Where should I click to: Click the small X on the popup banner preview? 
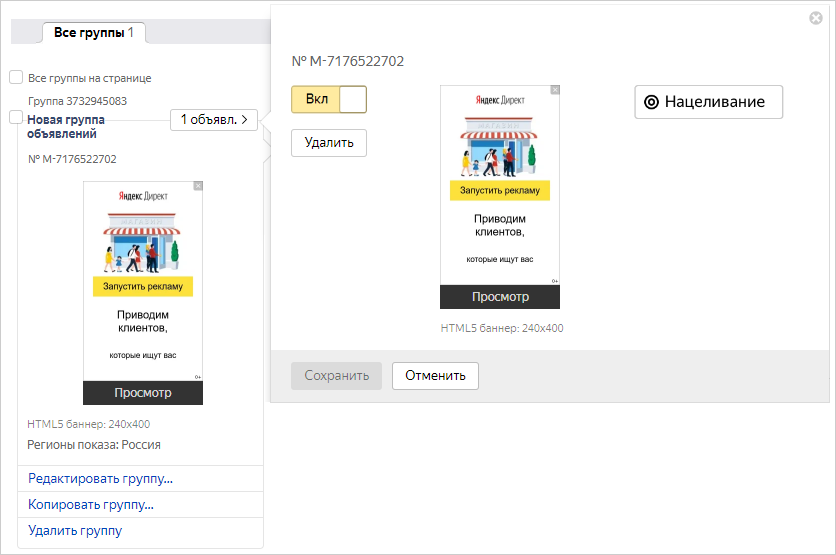click(555, 90)
